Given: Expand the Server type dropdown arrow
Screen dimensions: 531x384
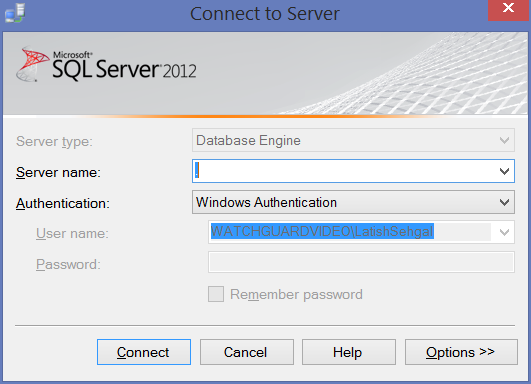Looking at the screenshot, I should [504, 140].
